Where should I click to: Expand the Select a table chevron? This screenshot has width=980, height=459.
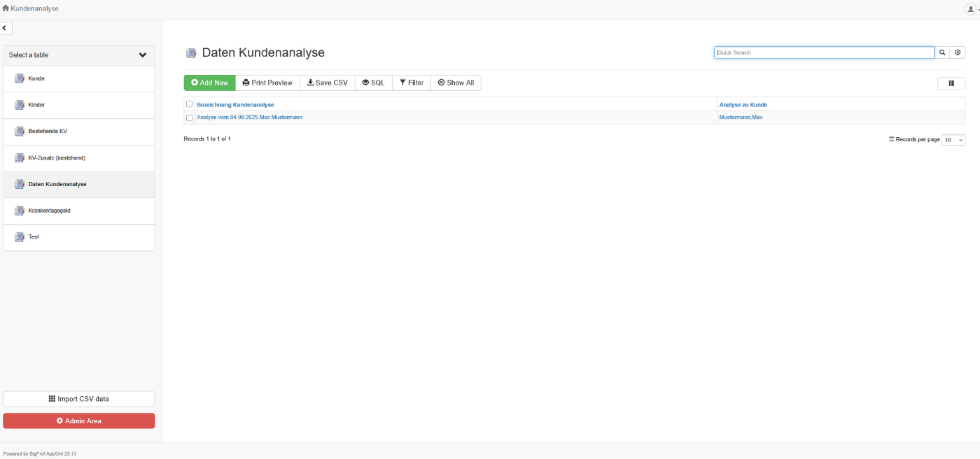tap(143, 55)
